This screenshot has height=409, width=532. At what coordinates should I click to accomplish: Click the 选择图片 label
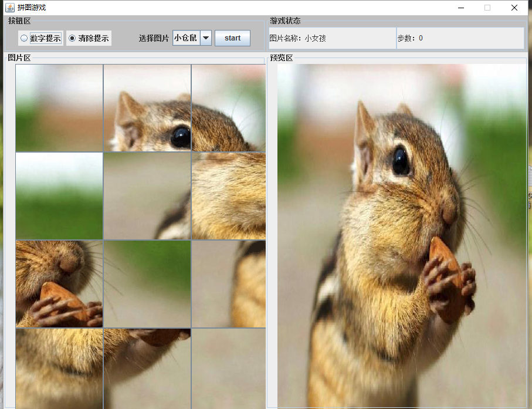[x=154, y=38]
